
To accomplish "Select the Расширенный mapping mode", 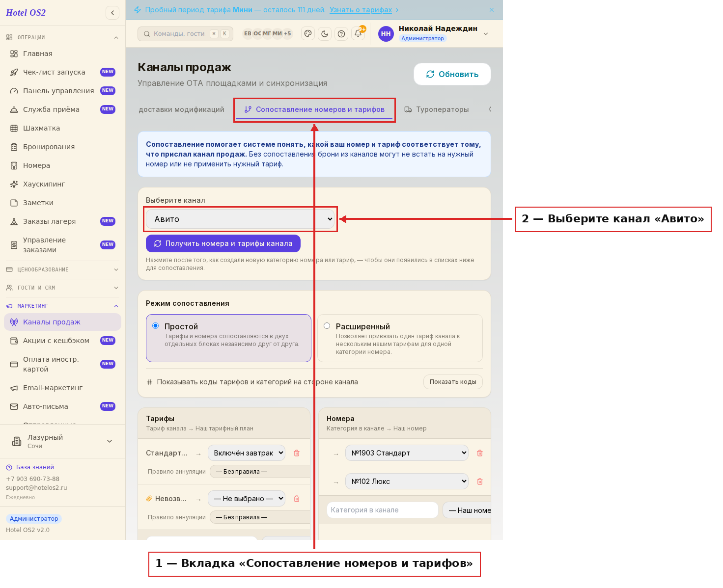I will click(x=400, y=338).
